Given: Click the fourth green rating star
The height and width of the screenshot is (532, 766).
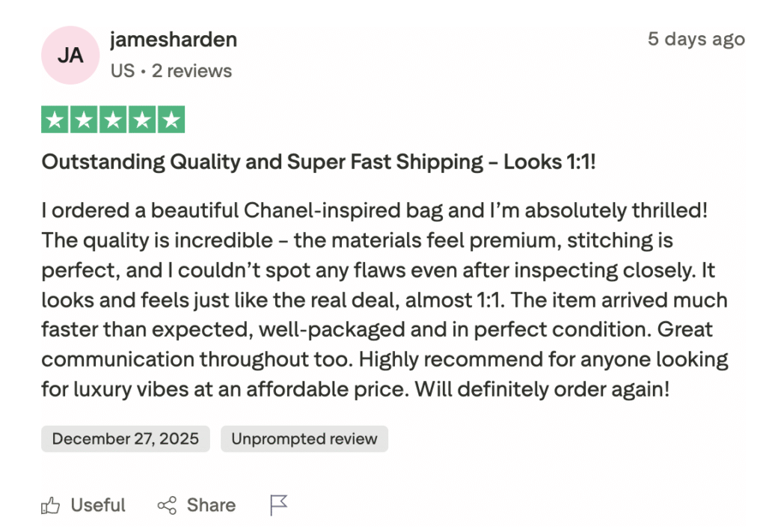Looking at the screenshot, I should tap(142, 120).
